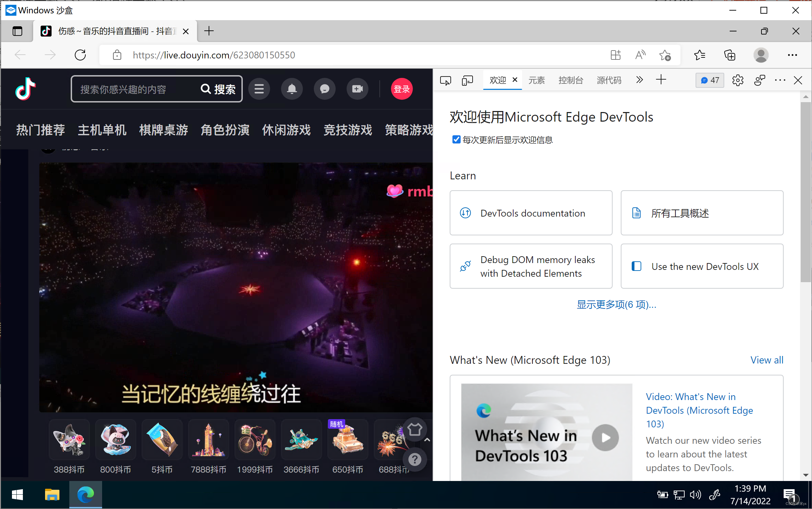Click the help question mark button
Viewport: 812px width, 509px height.
tap(415, 460)
